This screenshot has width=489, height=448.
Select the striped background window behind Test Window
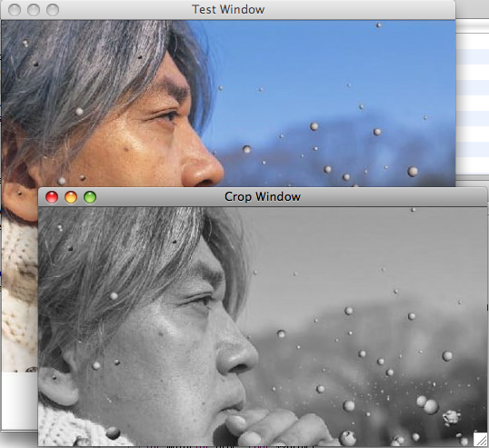tap(472, 103)
